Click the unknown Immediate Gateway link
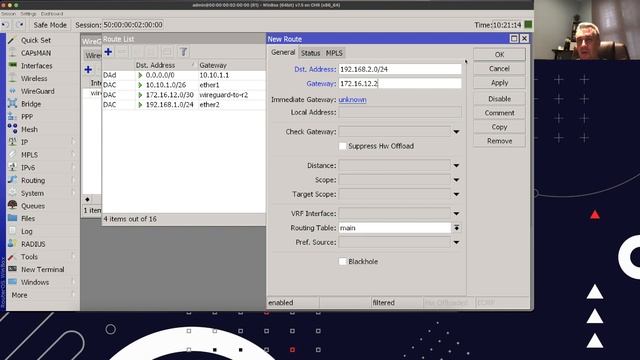The height and width of the screenshot is (360, 640). [x=352, y=100]
